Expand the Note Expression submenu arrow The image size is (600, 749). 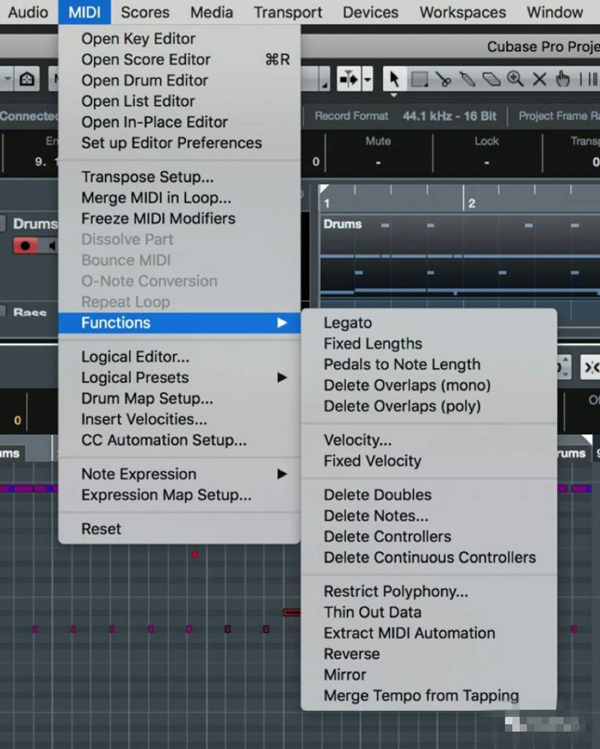[x=282, y=474]
